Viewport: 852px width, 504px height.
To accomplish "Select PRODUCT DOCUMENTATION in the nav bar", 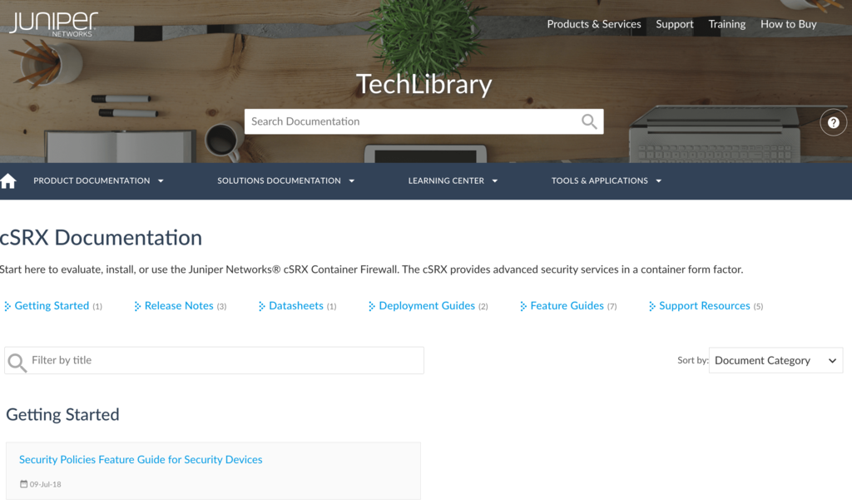I will click(92, 180).
